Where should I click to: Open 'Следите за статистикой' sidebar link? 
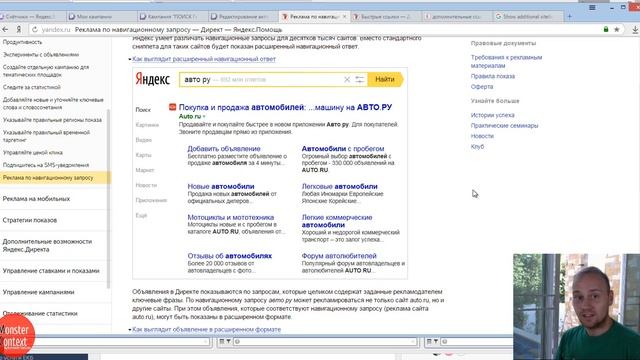click(31, 87)
